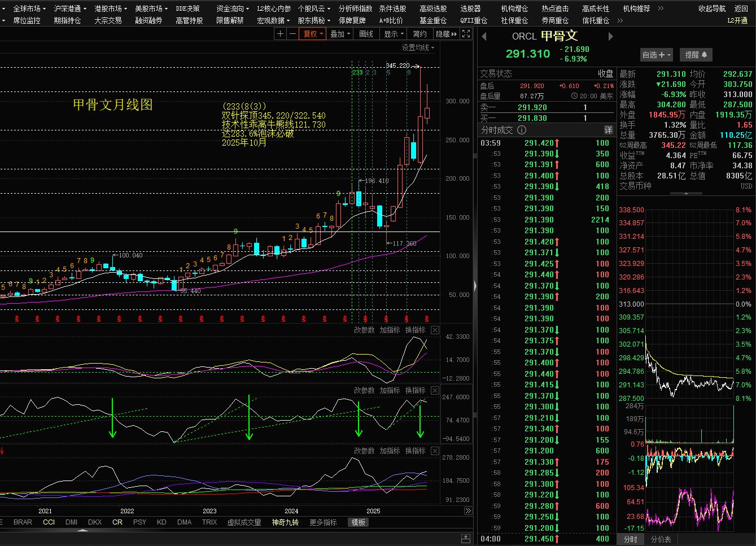Toggle the PSY indicator

click(139, 522)
